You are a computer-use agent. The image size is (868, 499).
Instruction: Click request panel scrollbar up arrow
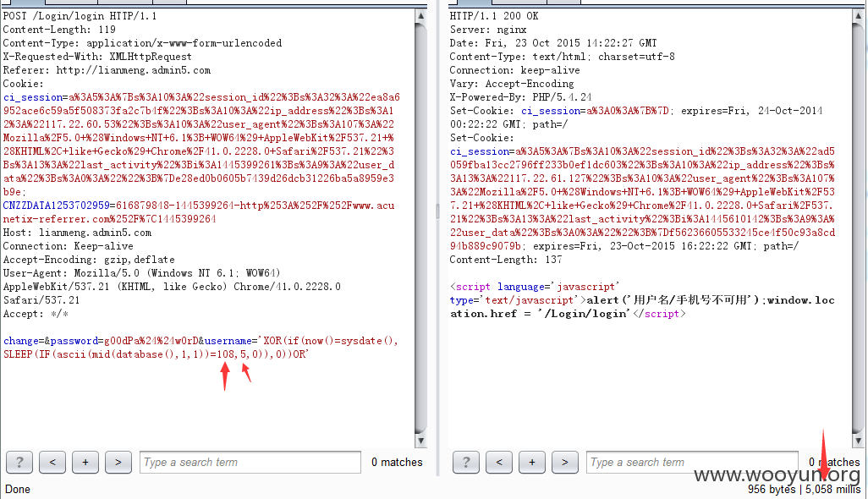[x=420, y=15]
